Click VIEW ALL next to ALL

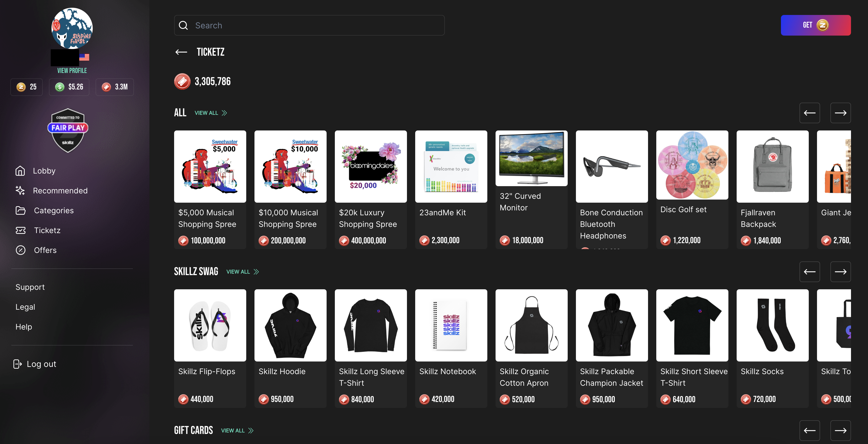point(211,113)
